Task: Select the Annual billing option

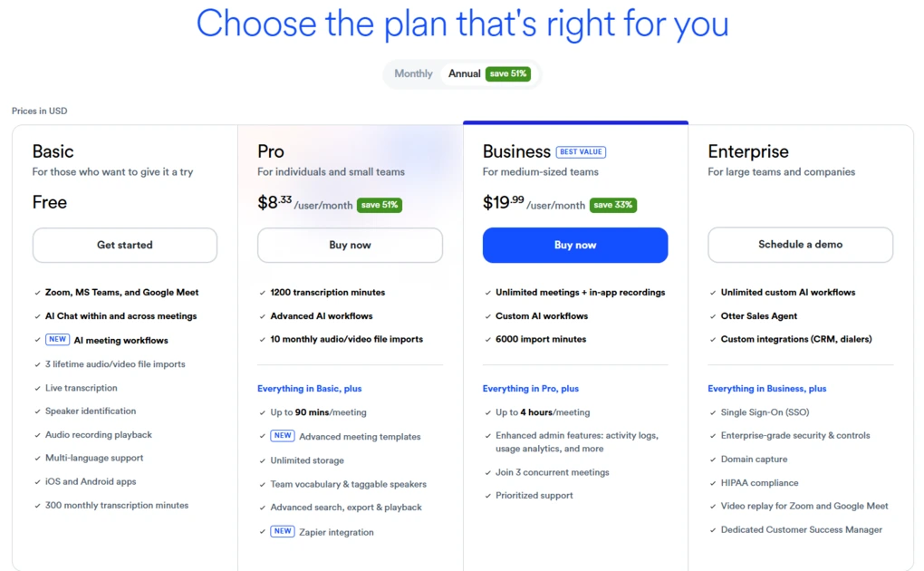Action: point(464,73)
